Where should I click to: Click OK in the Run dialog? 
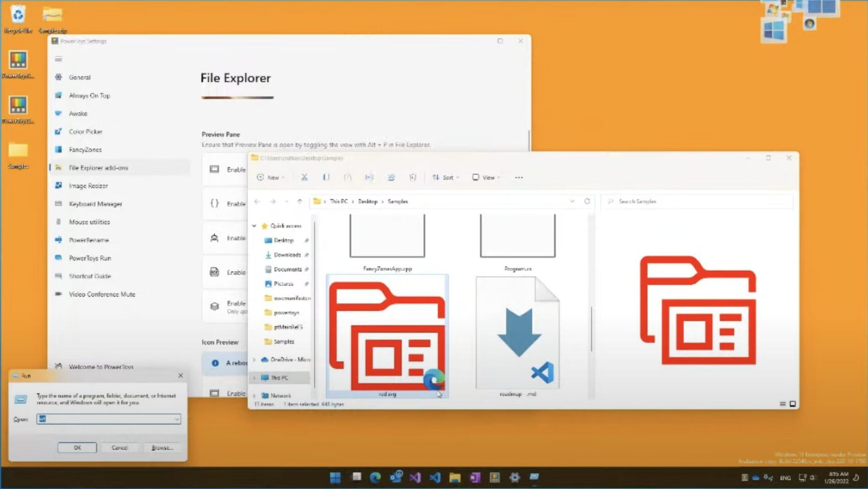pos(77,447)
